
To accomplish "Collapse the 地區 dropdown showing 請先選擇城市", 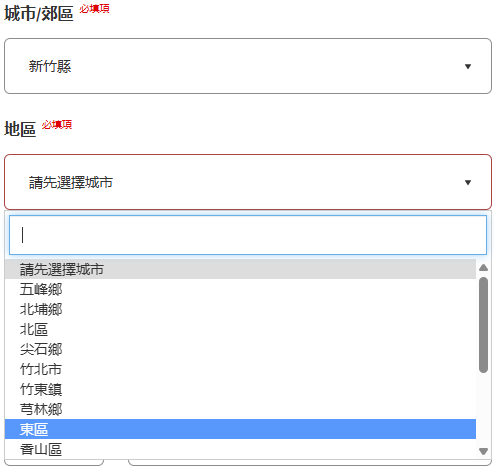I will pyautogui.click(x=248, y=182).
